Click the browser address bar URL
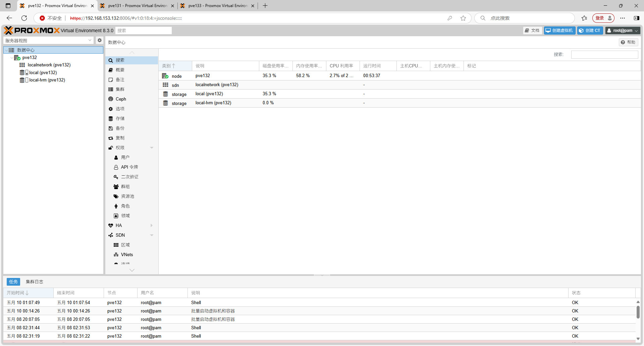This screenshot has height=346, width=644. coord(126,18)
